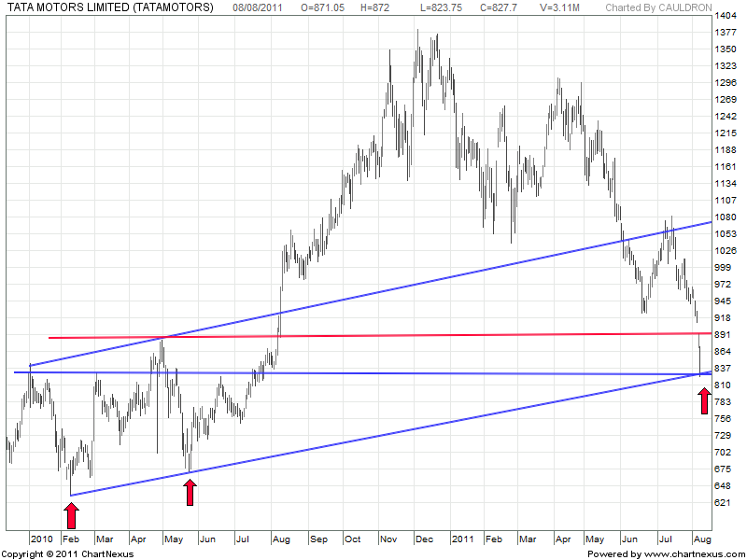
Task: Select the lower rising blue channel trendline
Action: click(373, 436)
